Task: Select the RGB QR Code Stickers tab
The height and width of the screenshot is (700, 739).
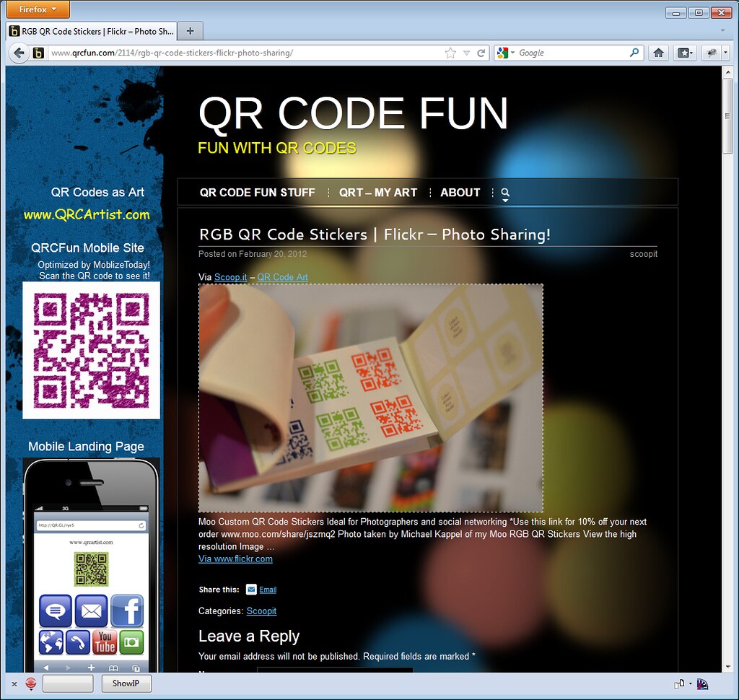Action: tap(92, 31)
